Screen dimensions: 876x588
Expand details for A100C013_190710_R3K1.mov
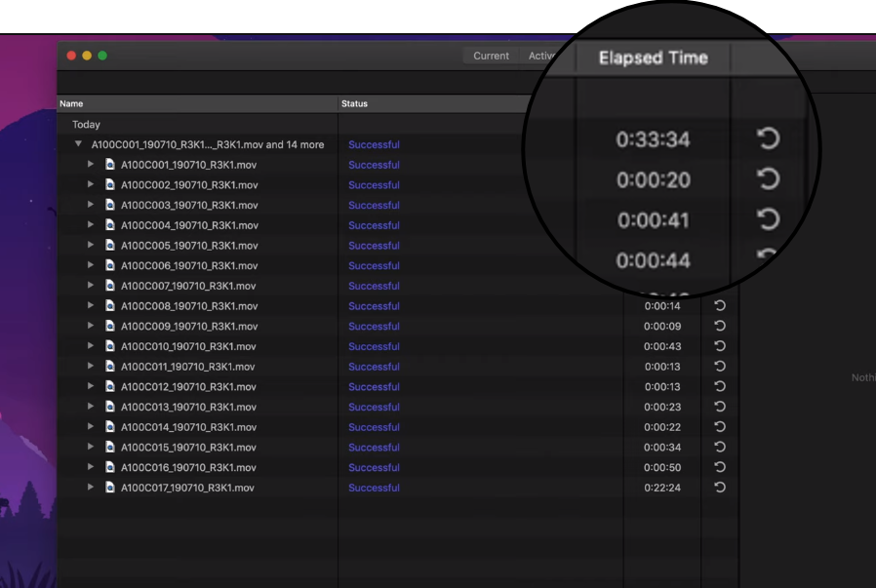pos(91,407)
